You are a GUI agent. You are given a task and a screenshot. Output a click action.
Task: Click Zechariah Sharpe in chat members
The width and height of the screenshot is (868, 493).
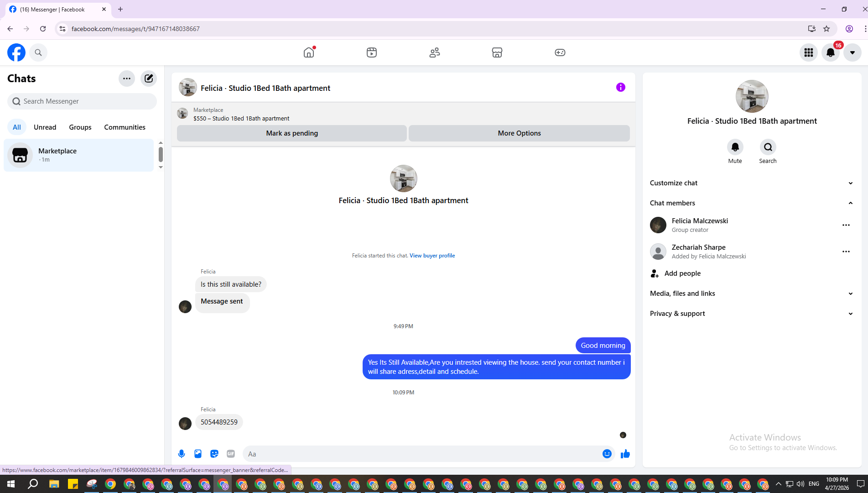[x=698, y=247]
